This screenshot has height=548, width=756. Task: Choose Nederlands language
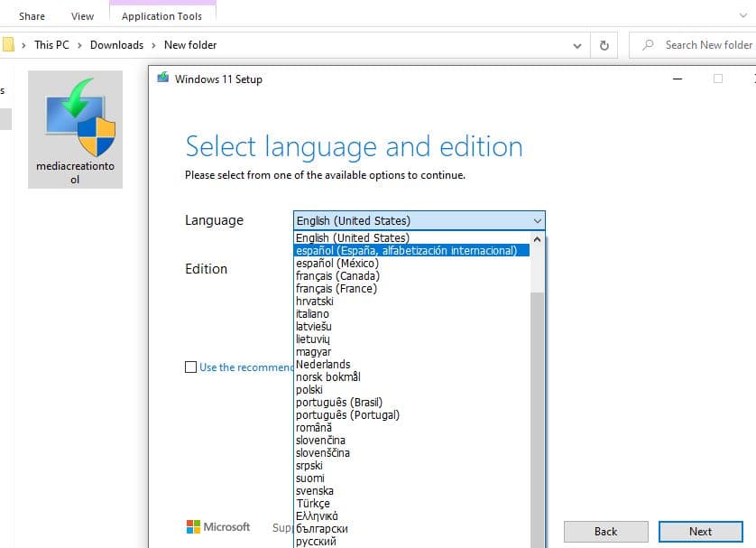point(411,364)
